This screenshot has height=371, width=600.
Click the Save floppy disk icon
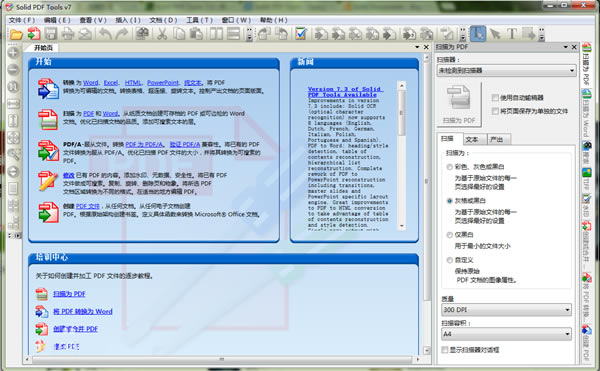[51, 34]
